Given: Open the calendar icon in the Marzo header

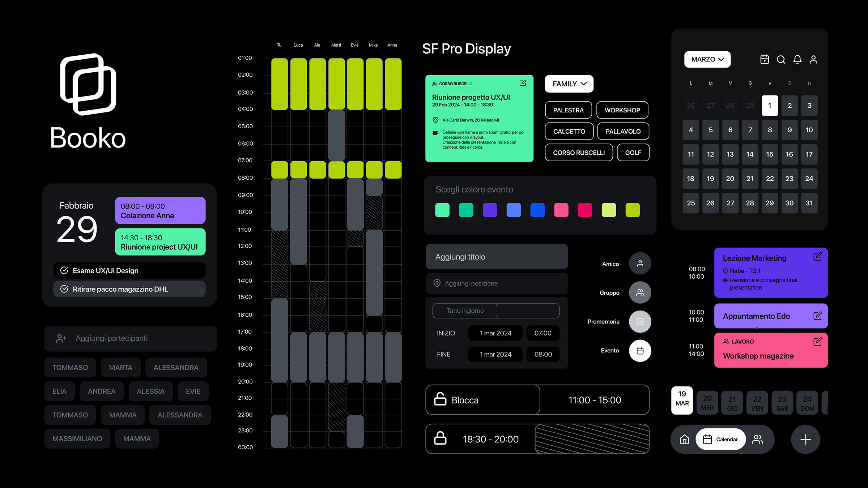Looking at the screenshot, I should point(765,59).
